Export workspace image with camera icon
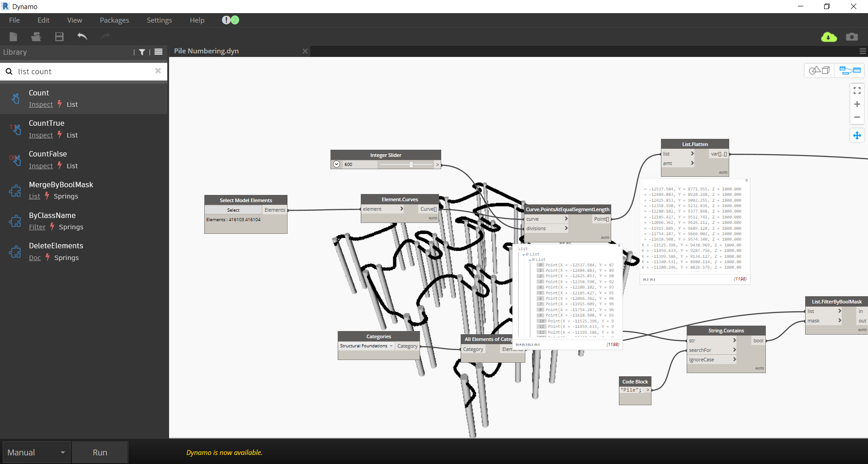 [852, 37]
